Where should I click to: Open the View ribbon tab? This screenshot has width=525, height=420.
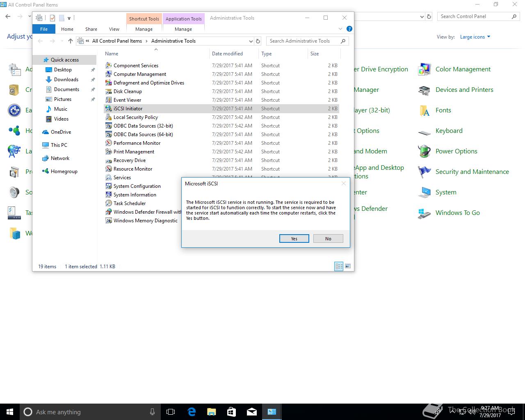tap(114, 29)
